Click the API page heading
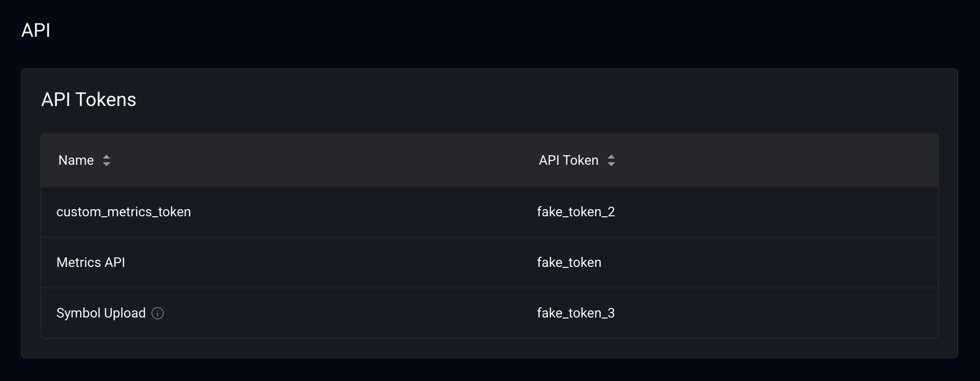 [x=36, y=30]
